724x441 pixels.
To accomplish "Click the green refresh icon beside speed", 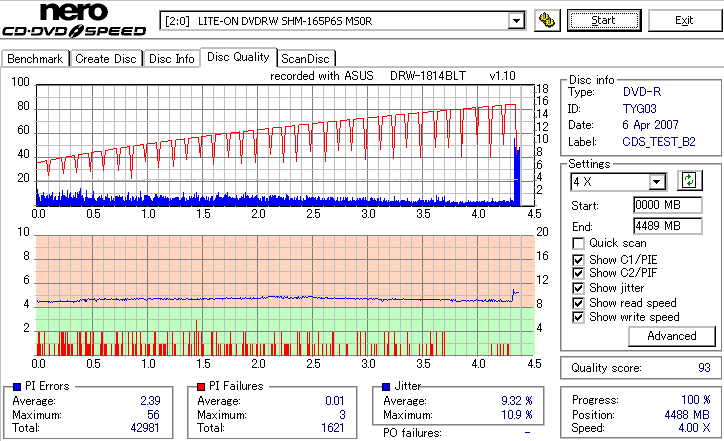I will pos(689,180).
